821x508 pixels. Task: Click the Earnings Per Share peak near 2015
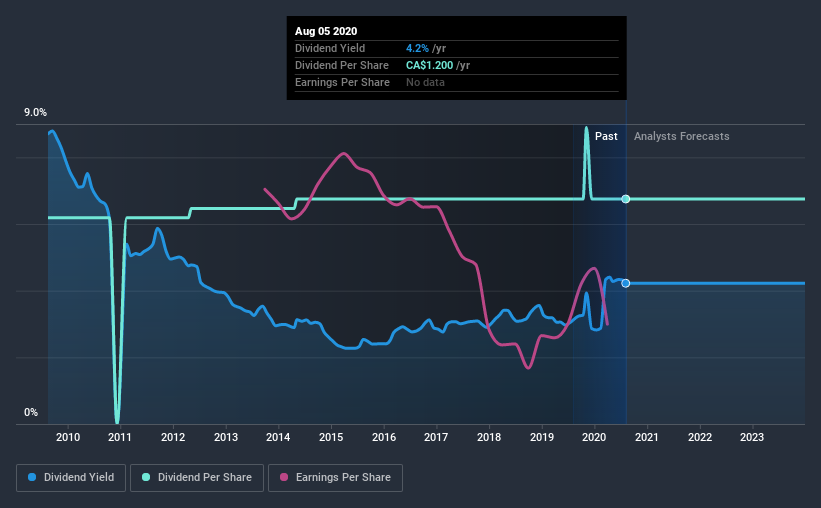click(343, 153)
